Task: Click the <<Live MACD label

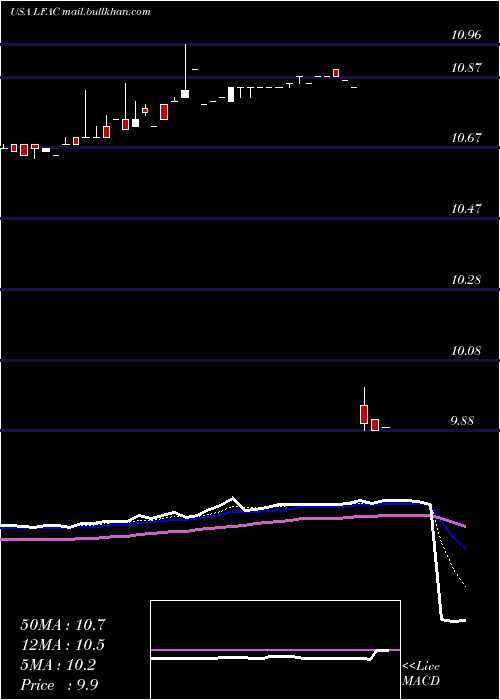Action: click(x=421, y=674)
